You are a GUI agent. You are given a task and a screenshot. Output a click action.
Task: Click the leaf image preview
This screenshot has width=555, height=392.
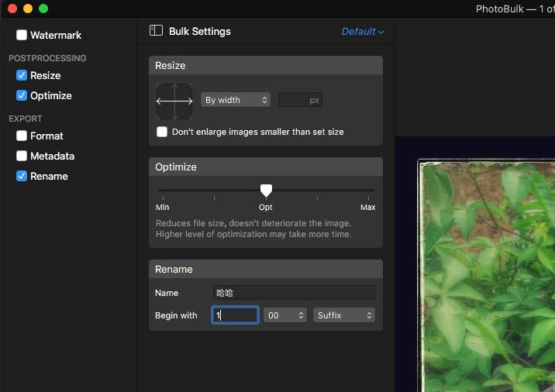tap(486, 275)
